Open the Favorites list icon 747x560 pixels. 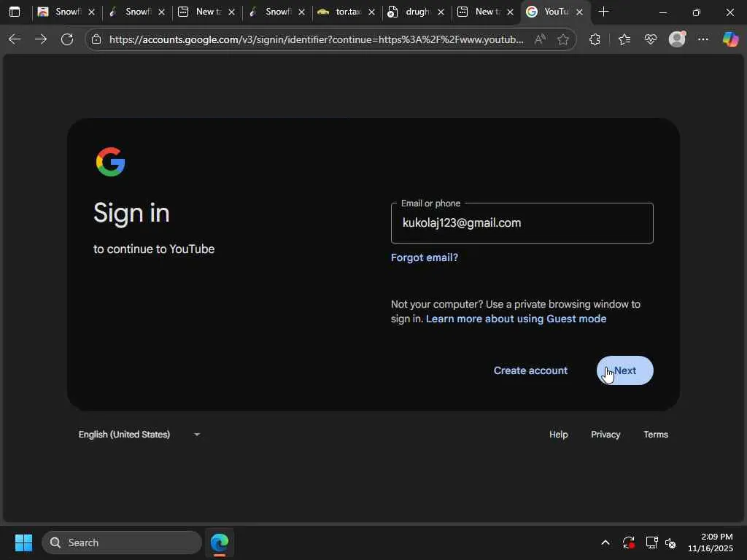click(x=624, y=39)
